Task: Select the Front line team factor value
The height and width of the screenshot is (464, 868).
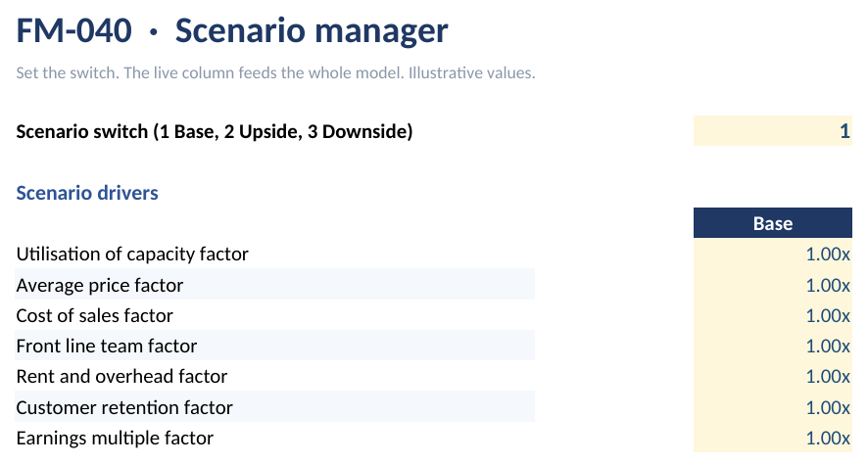Action: (772, 346)
